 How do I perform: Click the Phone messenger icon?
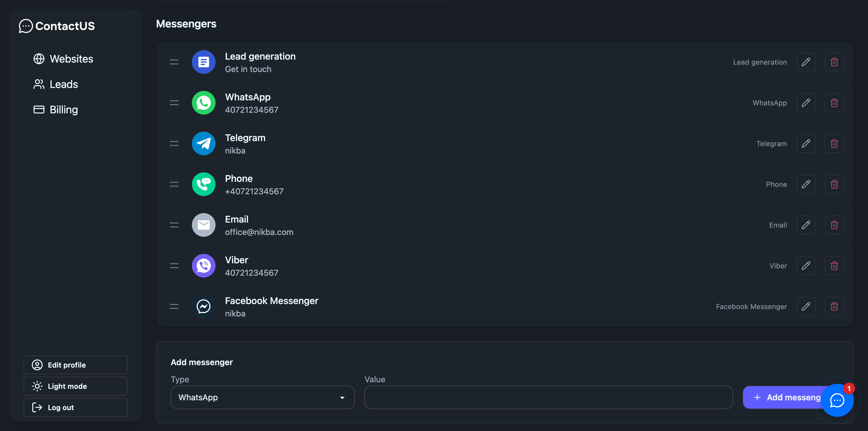pyautogui.click(x=203, y=184)
